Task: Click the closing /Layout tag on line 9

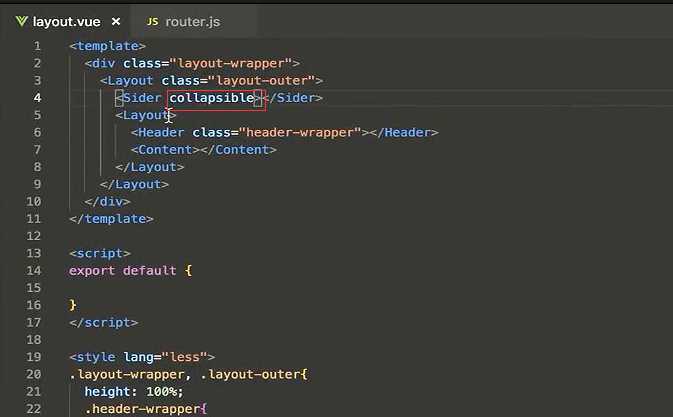Action: pos(134,184)
